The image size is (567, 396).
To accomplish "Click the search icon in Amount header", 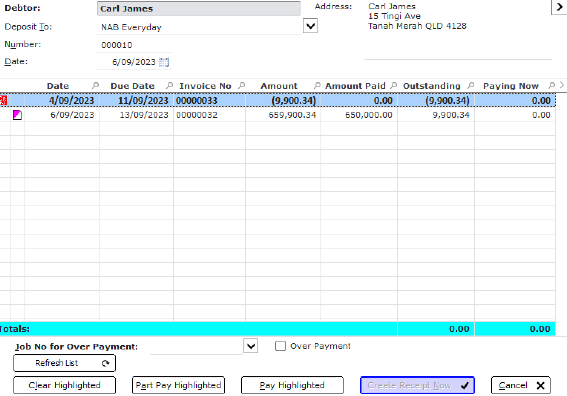I will coord(316,86).
